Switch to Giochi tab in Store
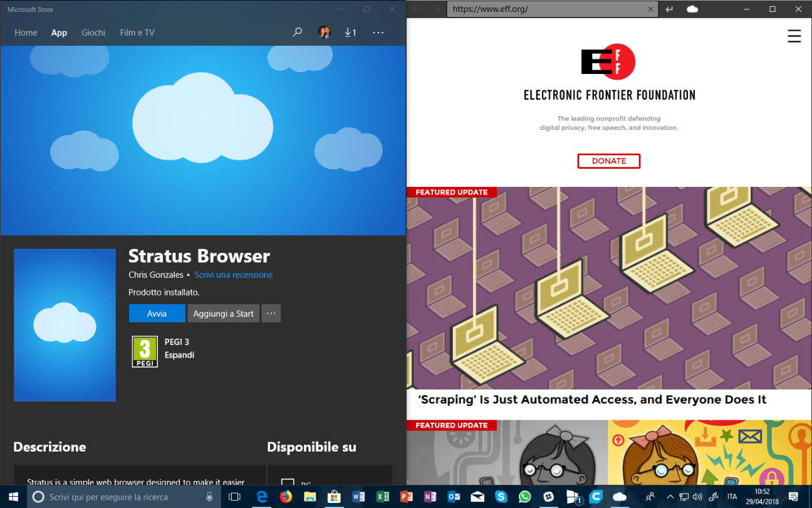Image resolution: width=812 pixels, height=508 pixels. point(93,33)
